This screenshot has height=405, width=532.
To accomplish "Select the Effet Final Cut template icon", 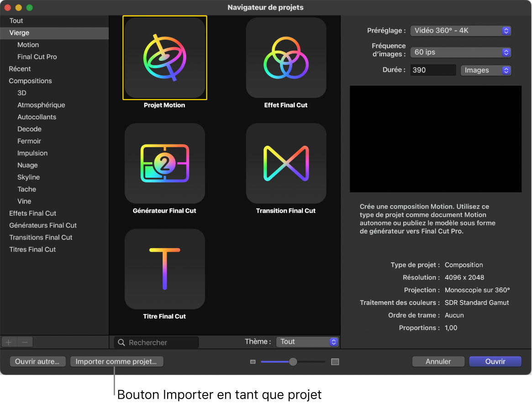I will 286,58.
